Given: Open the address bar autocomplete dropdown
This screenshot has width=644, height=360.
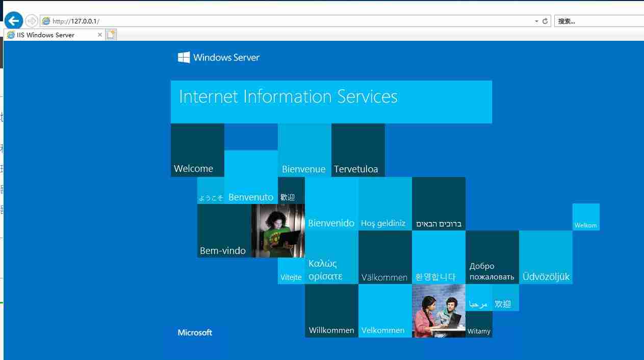Looking at the screenshot, I should pyautogui.click(x=536, y=21).
